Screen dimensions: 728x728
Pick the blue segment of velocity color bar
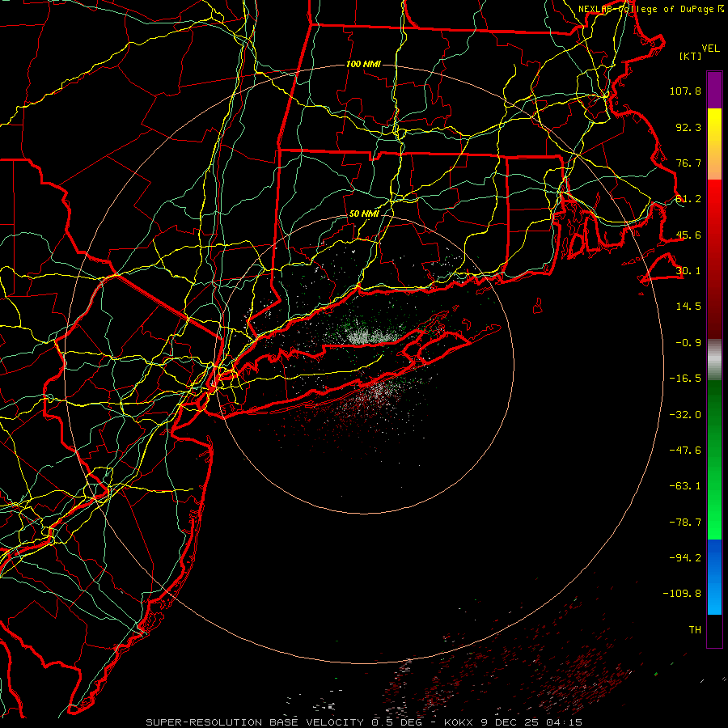coord(714,577)
